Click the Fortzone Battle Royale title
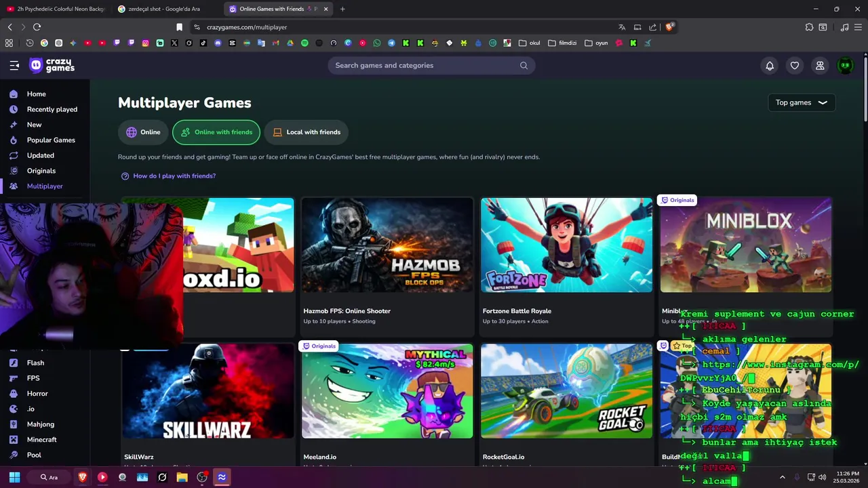 (517, 311)
